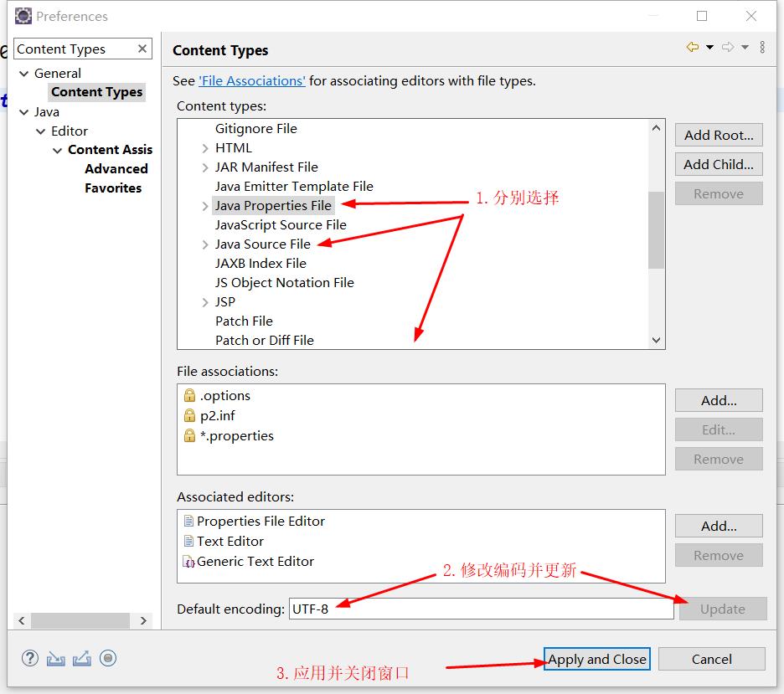Select JAXB Index File entry
This screenshot has height=694, width=784.
(260, 264)
